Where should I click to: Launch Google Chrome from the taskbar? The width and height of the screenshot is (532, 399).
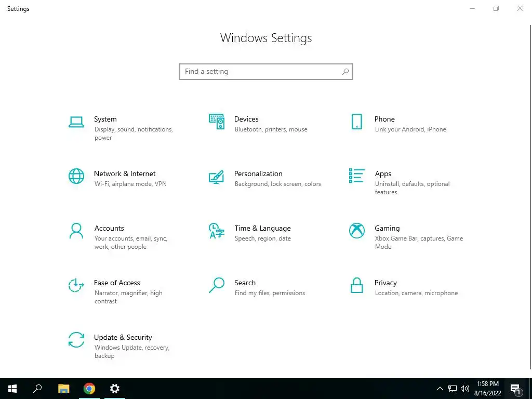click(89, 389)
